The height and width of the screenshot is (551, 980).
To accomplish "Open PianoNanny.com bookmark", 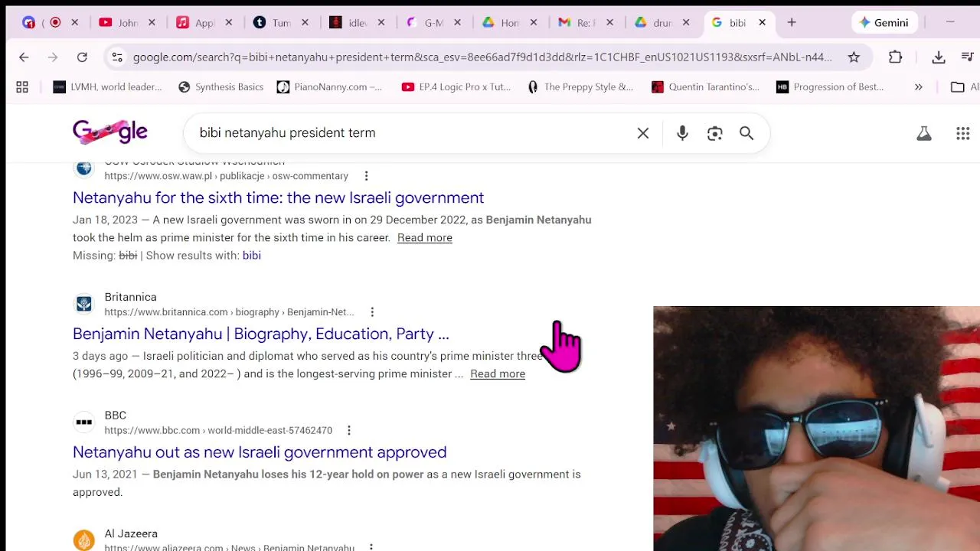I will click(x=329, y=87).
